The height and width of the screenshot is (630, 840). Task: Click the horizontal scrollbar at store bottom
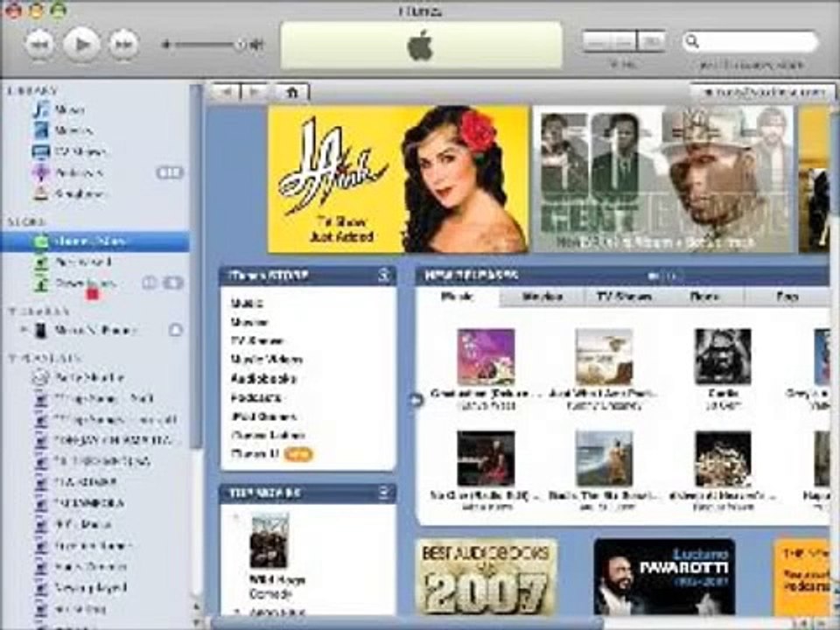[x=407, y=623]
